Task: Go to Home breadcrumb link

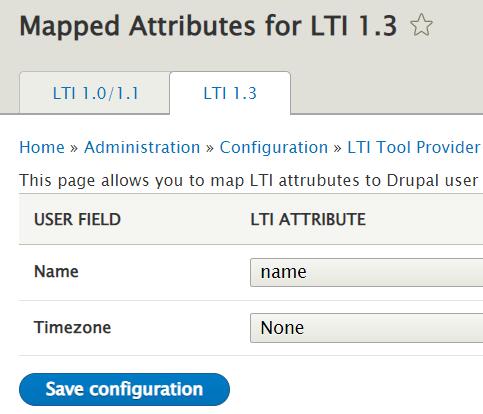Action: click(42, 147)
